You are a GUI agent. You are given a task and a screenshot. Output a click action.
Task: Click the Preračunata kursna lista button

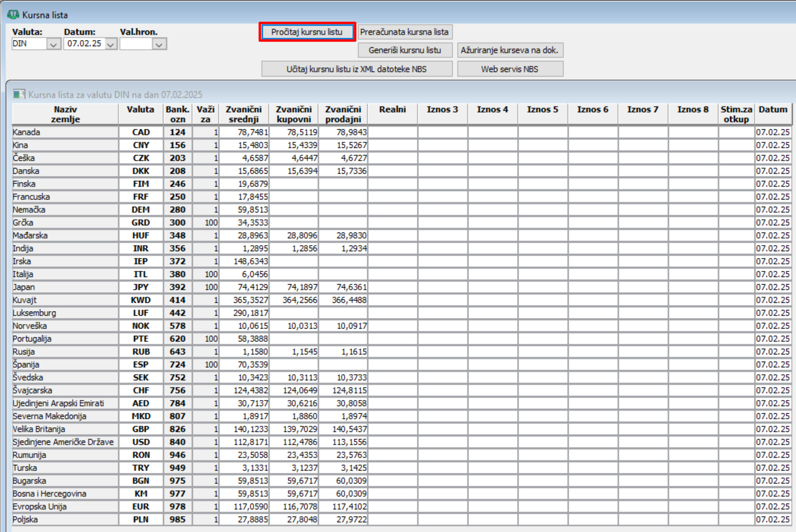coord(405,32)
